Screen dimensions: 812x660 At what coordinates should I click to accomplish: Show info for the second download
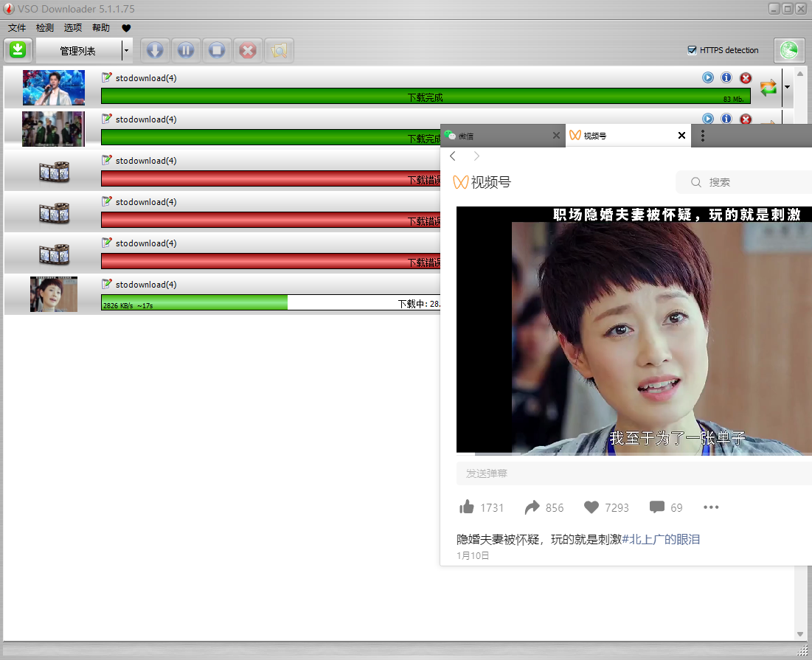(726, 119)
